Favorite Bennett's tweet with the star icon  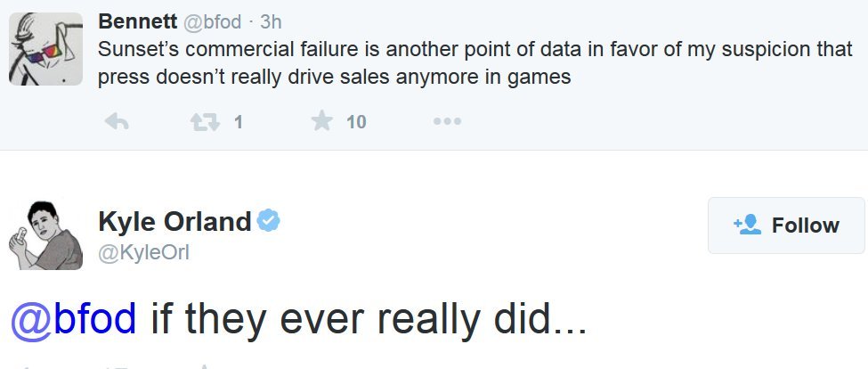321,122
